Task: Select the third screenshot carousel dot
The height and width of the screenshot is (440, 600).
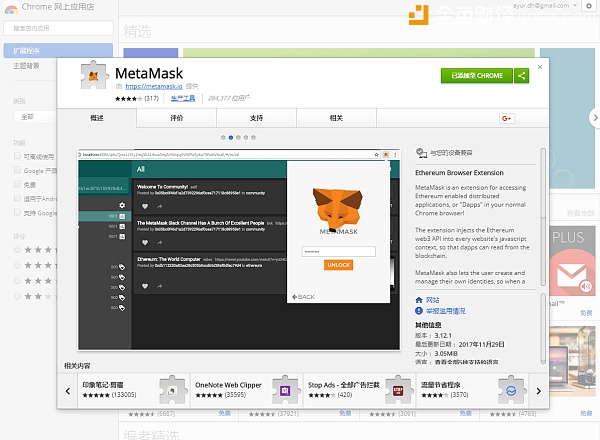Action: (x=238, y=137)
